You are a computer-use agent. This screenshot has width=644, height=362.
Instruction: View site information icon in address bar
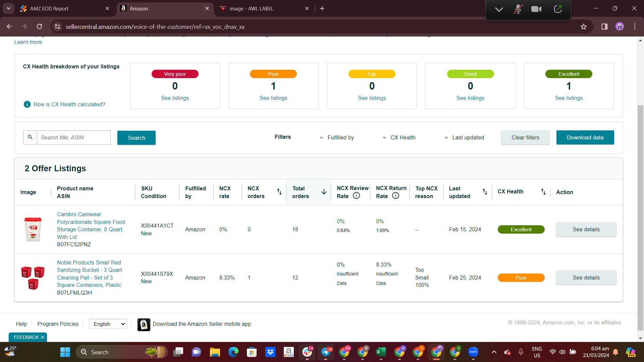(58, 26)
